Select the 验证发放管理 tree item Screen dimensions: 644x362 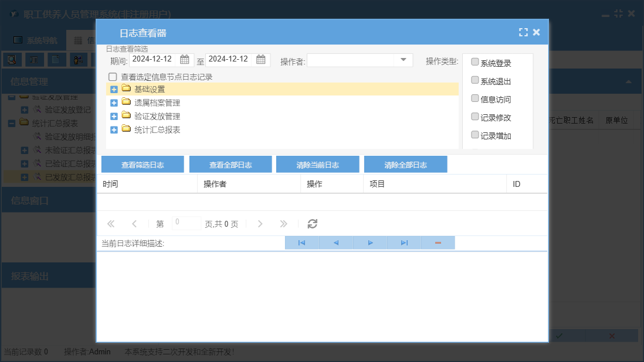point(157,116)
